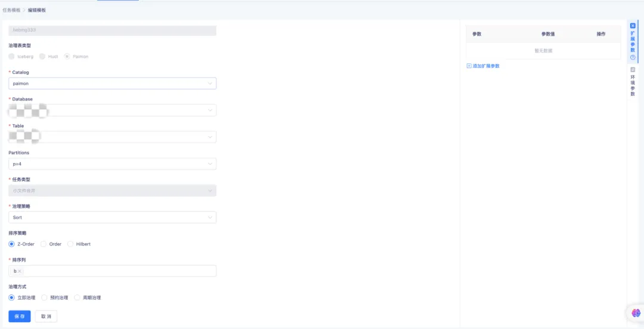The image size is (644, 329).
Task: Click the 治理方式 label
Action: 17,287
